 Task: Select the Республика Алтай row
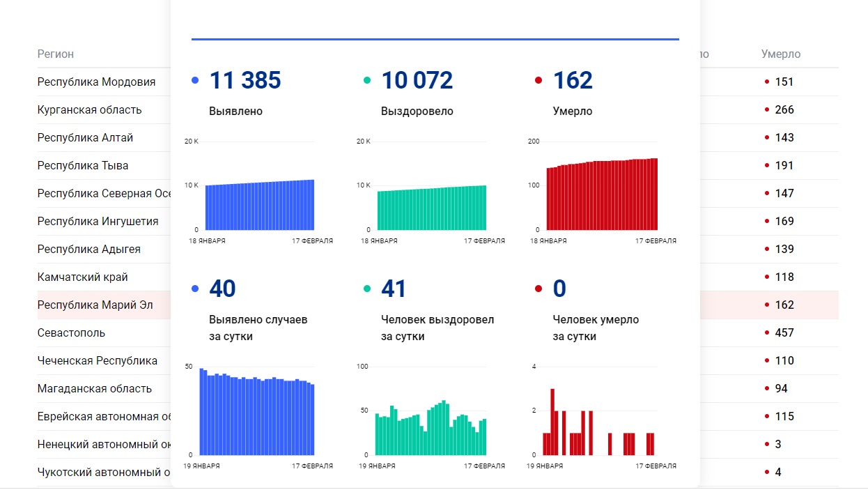[85, 137]
